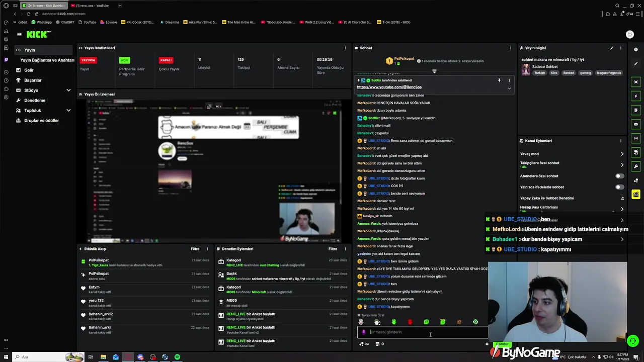Click the screen capture icon in right rail
The width and height of the screenshot is (644, 362).
(636, 82)
